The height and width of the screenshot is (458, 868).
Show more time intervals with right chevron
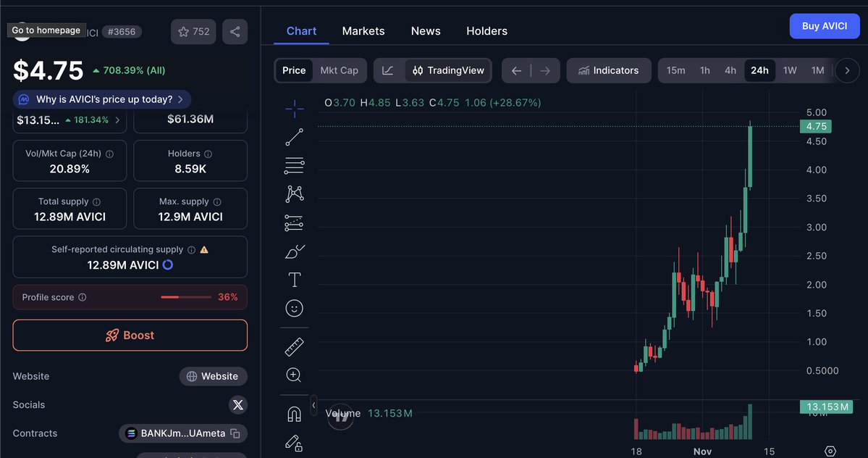[x=847, y=70]
